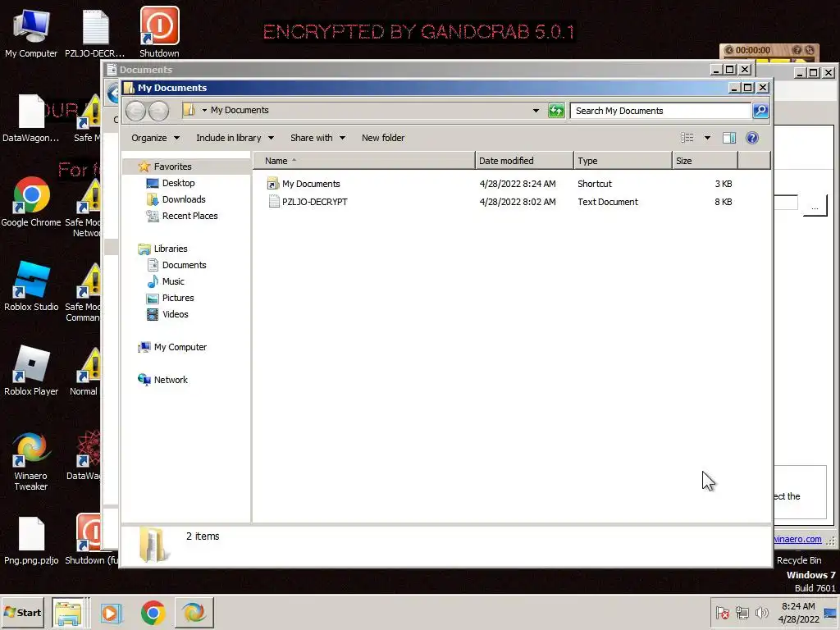Launch Roblox Studio from the desktop
This screenshot has height=630, width=840.
pos(31,286)
